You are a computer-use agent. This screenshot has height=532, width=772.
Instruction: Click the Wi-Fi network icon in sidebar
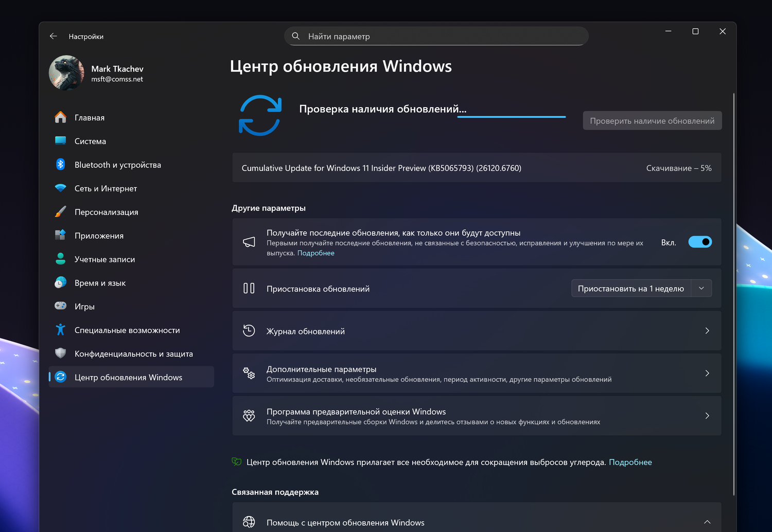point(60,188)
